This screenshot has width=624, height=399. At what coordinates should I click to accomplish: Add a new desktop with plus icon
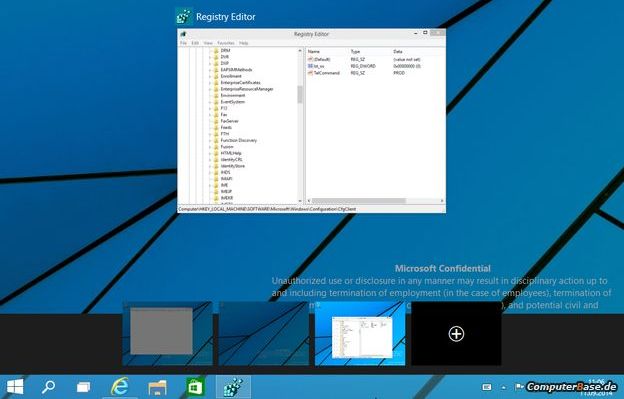pyautogui.click(x=456, y=334)
